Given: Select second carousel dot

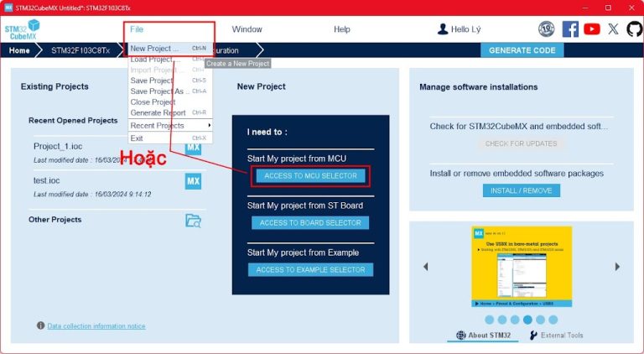Looking at the screenshot, I should (502, 320).
